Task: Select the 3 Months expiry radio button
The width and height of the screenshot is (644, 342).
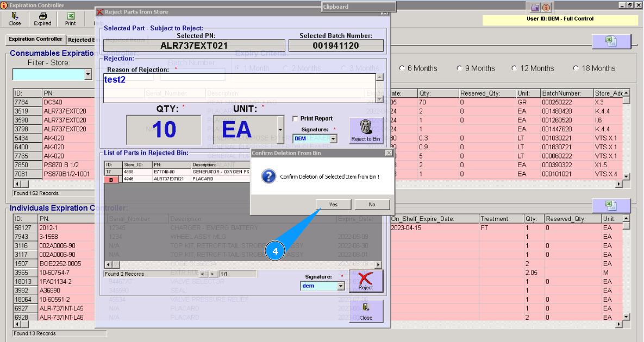Action: click(343, 68)
